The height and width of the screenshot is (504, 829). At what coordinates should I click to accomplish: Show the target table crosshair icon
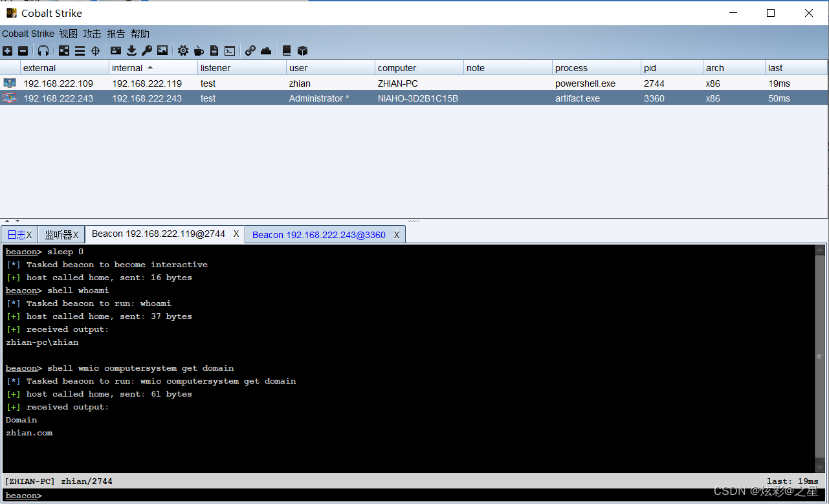tap(95, 50)
